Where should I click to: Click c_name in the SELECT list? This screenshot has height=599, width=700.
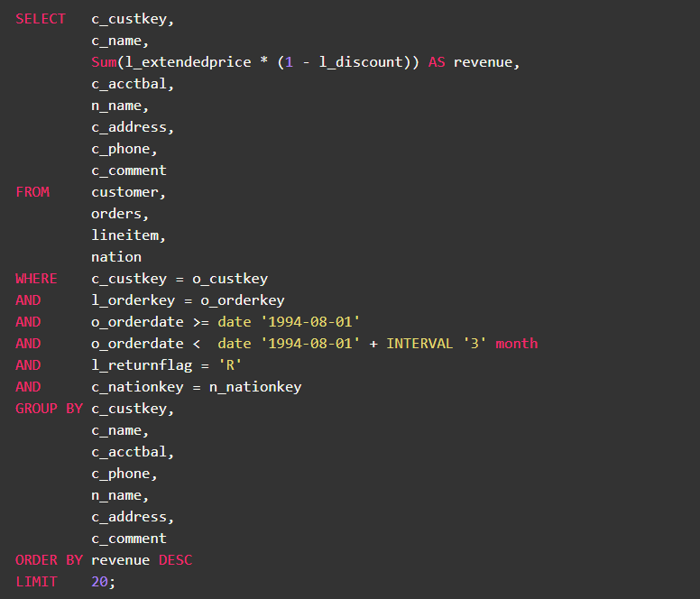tap(116, 41)
